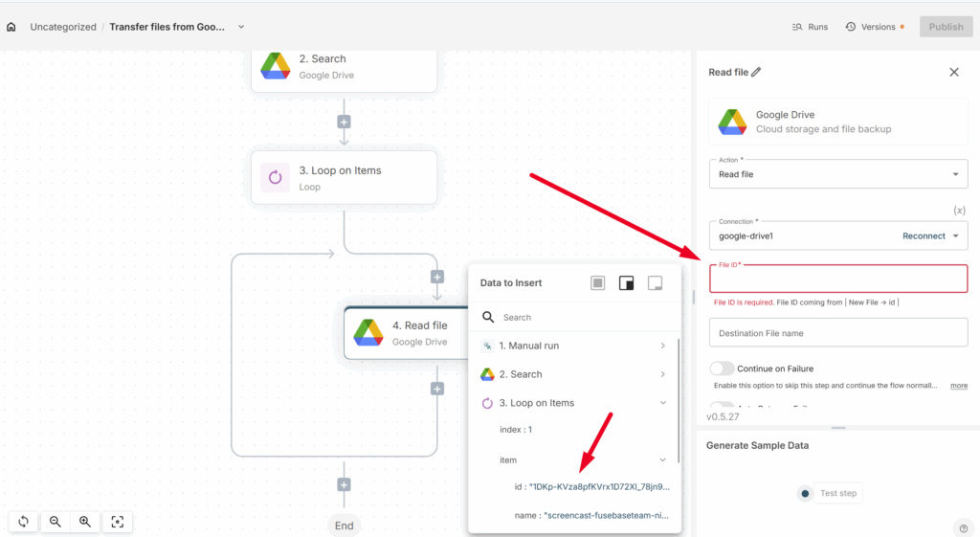
Task: Expand the Search step data entry
Action: [x=663, y=374]
